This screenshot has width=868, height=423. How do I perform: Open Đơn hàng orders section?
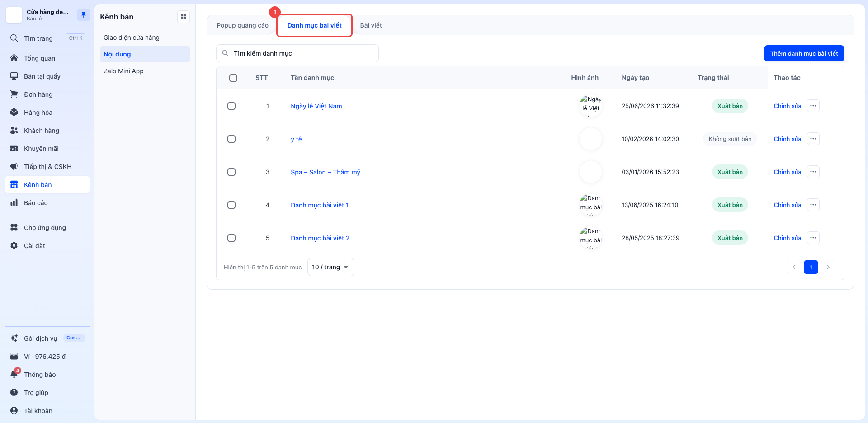(x=47, y=94)
